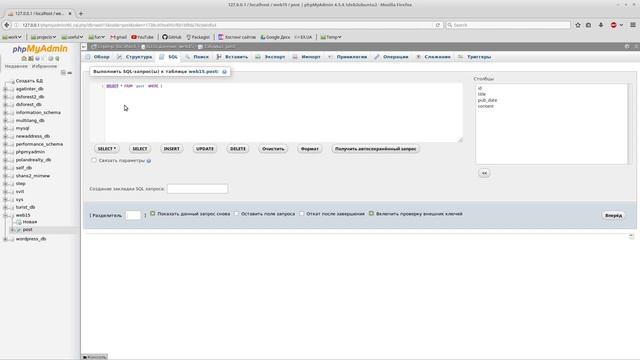Viewport: 640px width, 360px height.
Task: Expand the wordpress_db database node
Action: point(5,239)
